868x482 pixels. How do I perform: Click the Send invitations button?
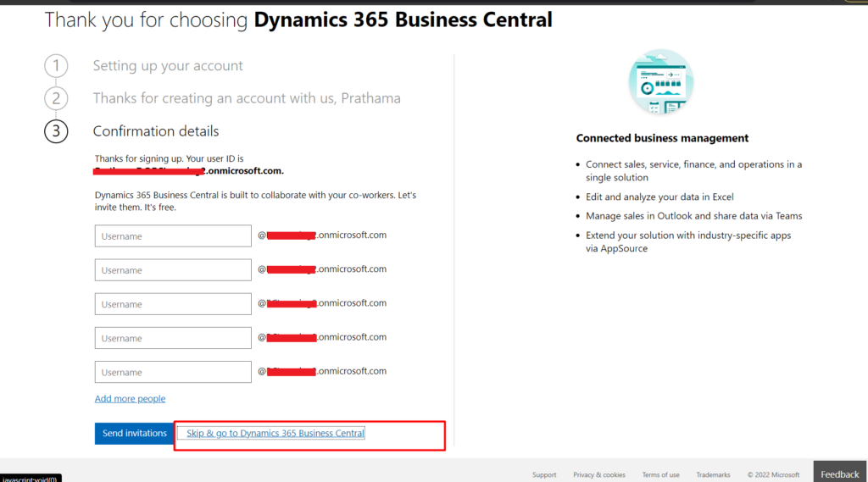point(134,434)
